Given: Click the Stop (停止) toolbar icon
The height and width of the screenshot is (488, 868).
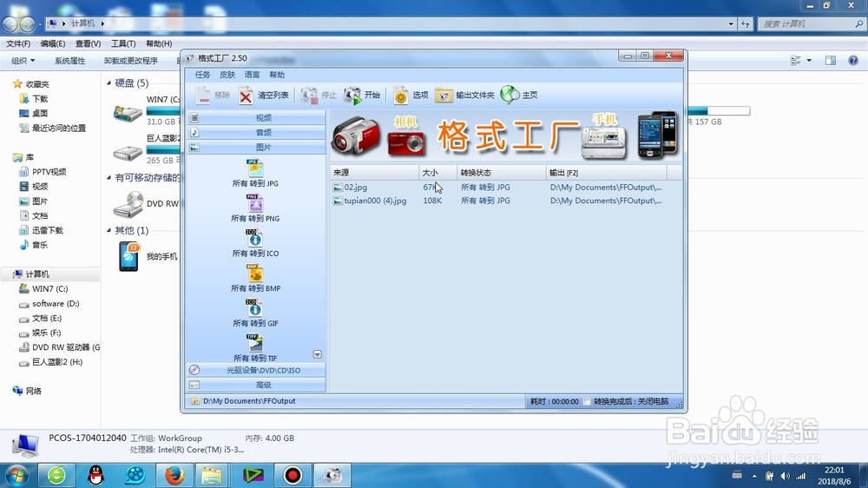Looking at the screenshot, I should click(309, 96).
